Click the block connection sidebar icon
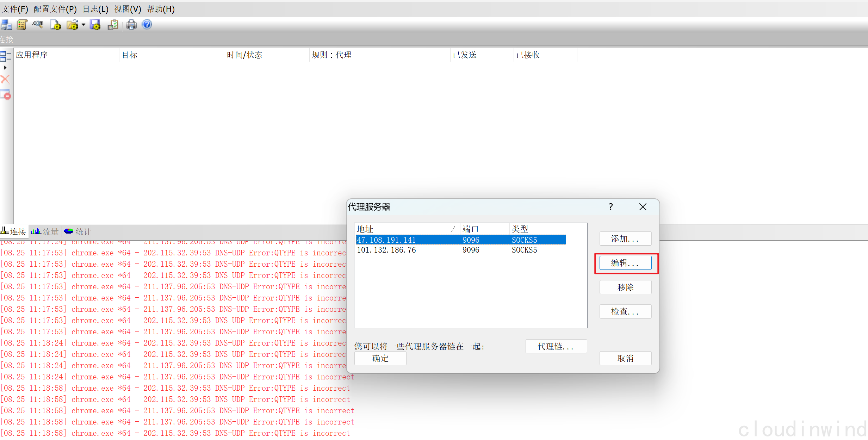868x440 pixels. (5, 94)
